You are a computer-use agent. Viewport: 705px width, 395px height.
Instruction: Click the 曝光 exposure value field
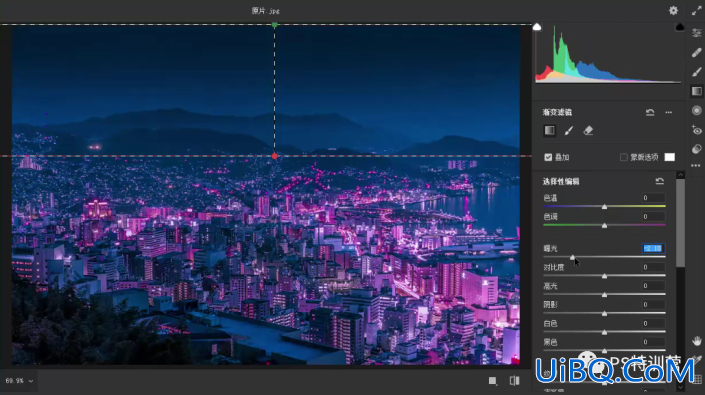pos(653,249)
